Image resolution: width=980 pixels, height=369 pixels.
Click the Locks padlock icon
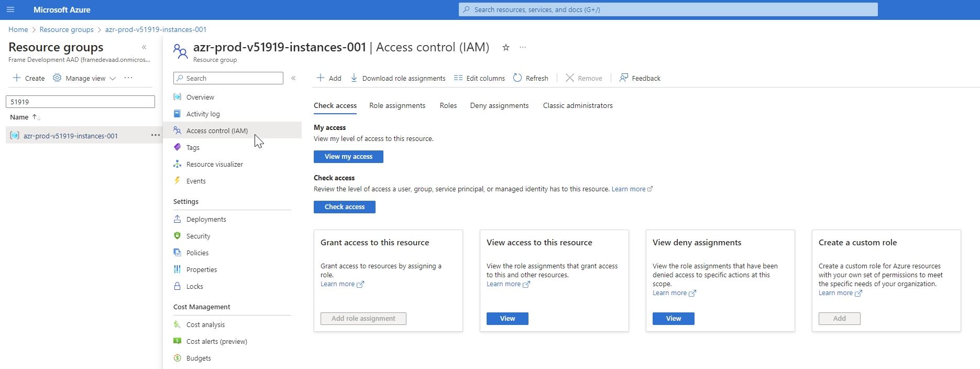point(178,286)
